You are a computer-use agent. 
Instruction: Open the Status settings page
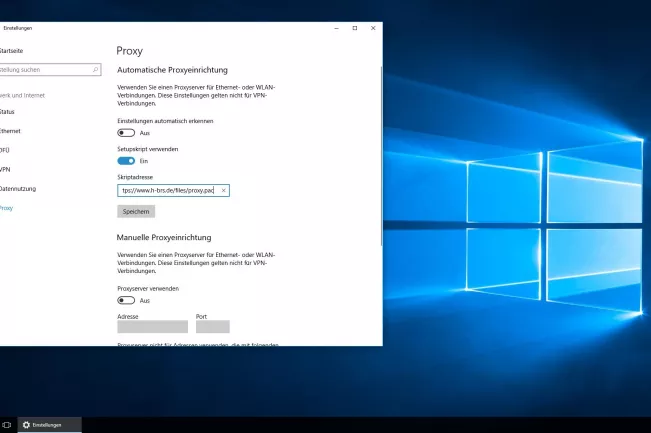click(8, 112)
